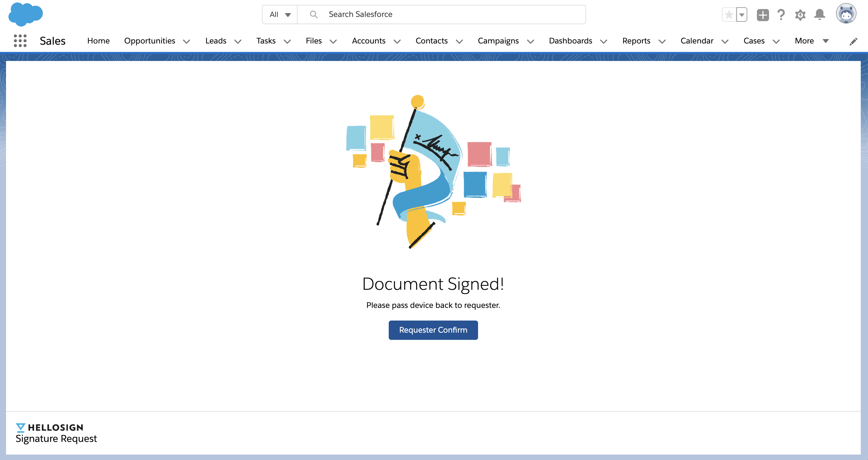
Task: Open the All search scope dropdown
Action: pyautogui.click(x=280, y=14)
